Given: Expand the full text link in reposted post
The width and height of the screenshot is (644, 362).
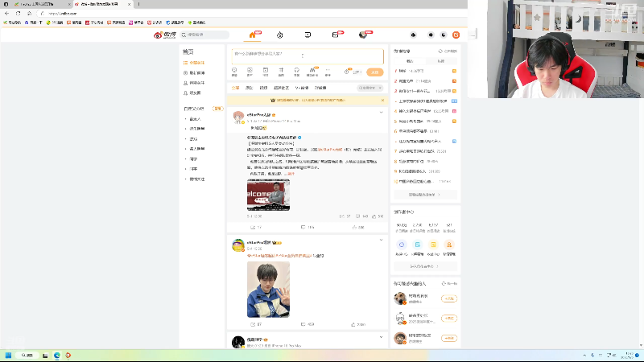Looking at the screenshot, I should coord(291,174).
